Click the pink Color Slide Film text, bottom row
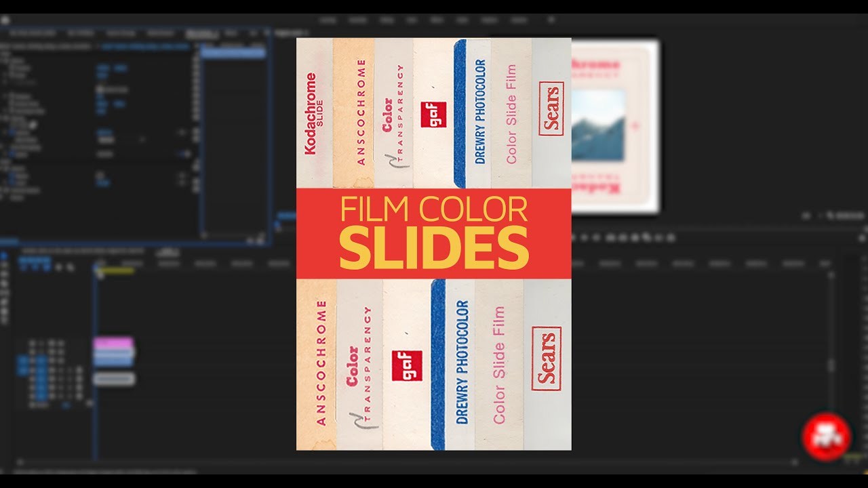868x488 pixels. [499, 364]
